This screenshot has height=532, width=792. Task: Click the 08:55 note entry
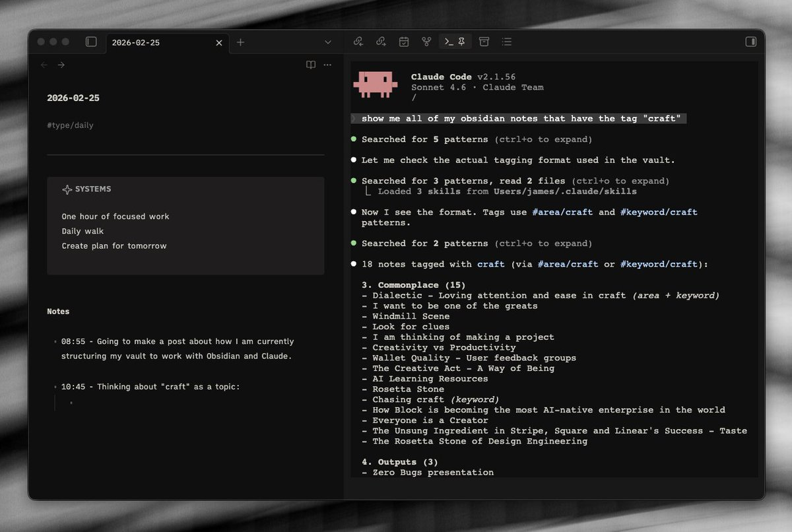(x=178, y=349)
